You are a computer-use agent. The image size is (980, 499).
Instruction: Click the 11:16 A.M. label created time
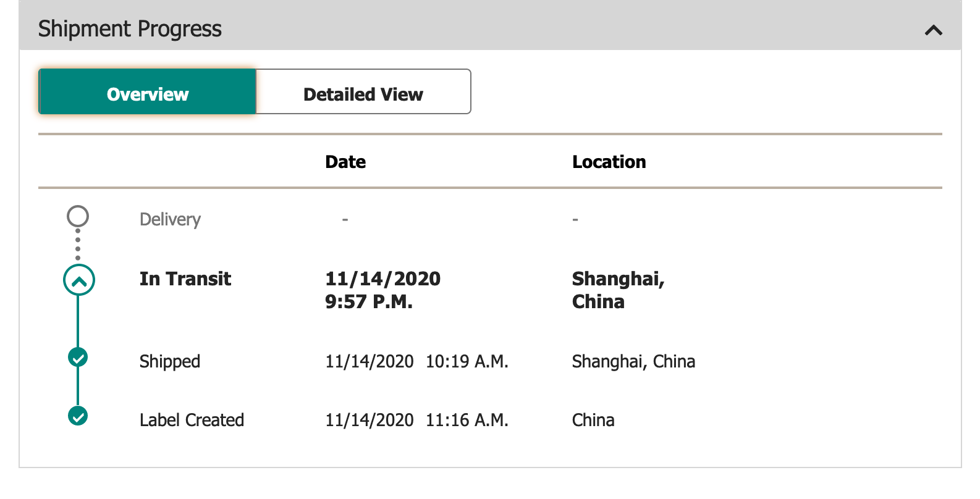(467, 420)
